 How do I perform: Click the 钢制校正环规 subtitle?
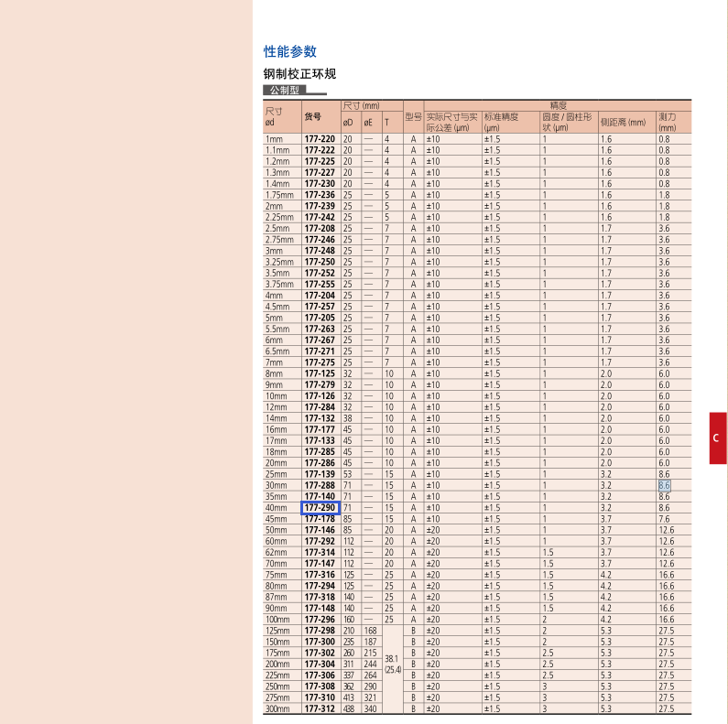click(299, 73)
